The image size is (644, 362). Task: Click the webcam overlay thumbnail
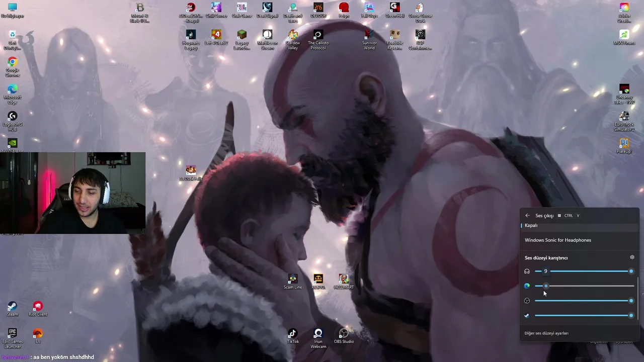coord(73,193)
